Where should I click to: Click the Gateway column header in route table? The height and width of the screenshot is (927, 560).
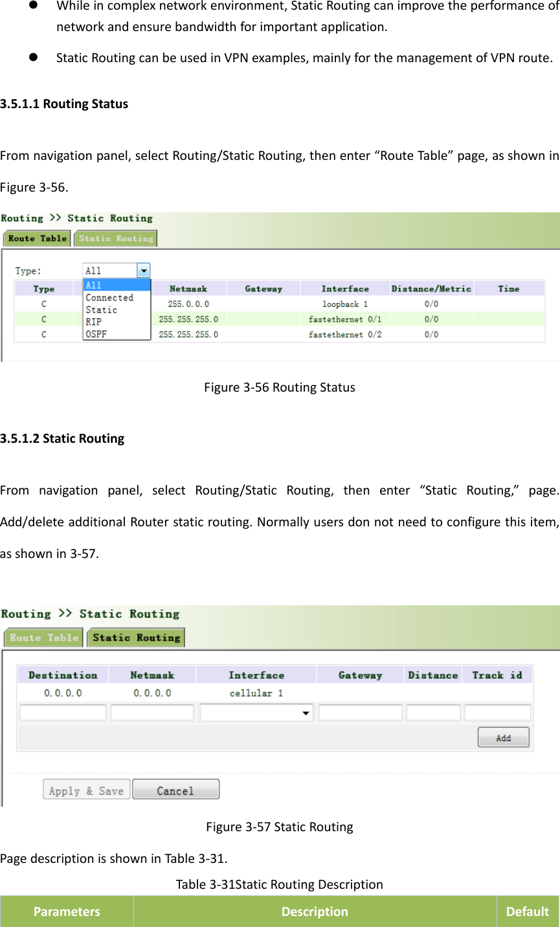pyautogui.click(x=263, y=289)
